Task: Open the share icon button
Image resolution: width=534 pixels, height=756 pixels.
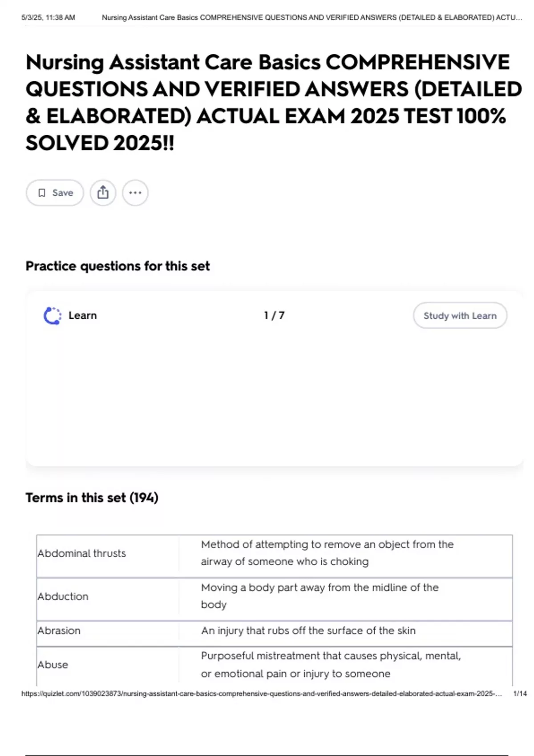Action: pos(103,193)
